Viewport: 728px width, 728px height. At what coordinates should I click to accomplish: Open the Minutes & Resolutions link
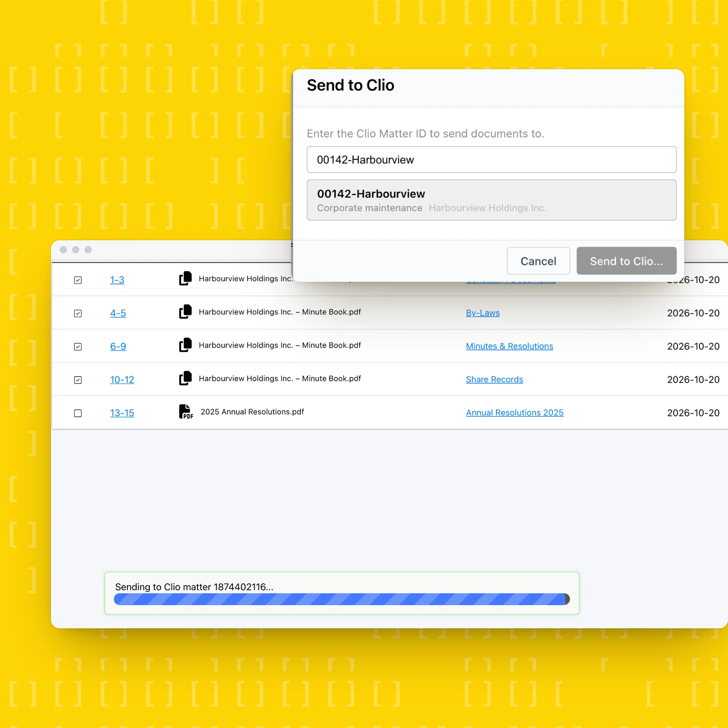pos(510,346)
